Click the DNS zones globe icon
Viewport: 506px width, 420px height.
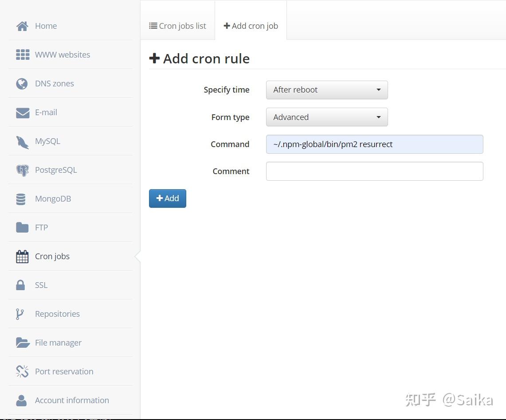point(22,84)
